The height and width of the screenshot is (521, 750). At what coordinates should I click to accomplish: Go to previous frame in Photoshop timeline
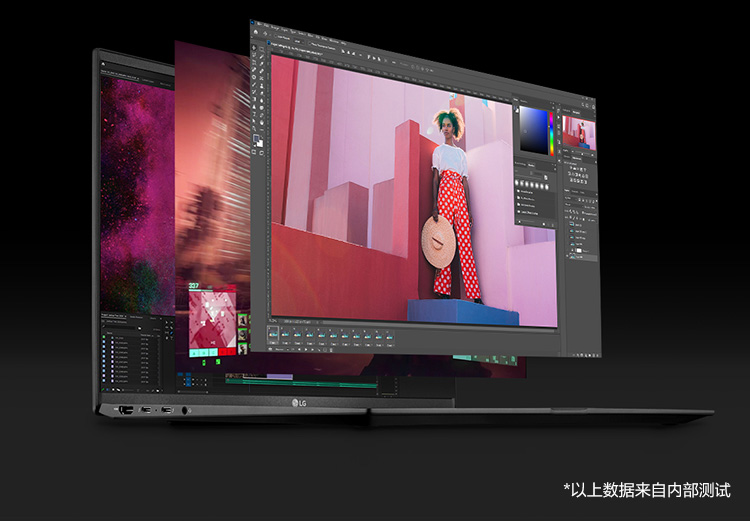point(299,349)
